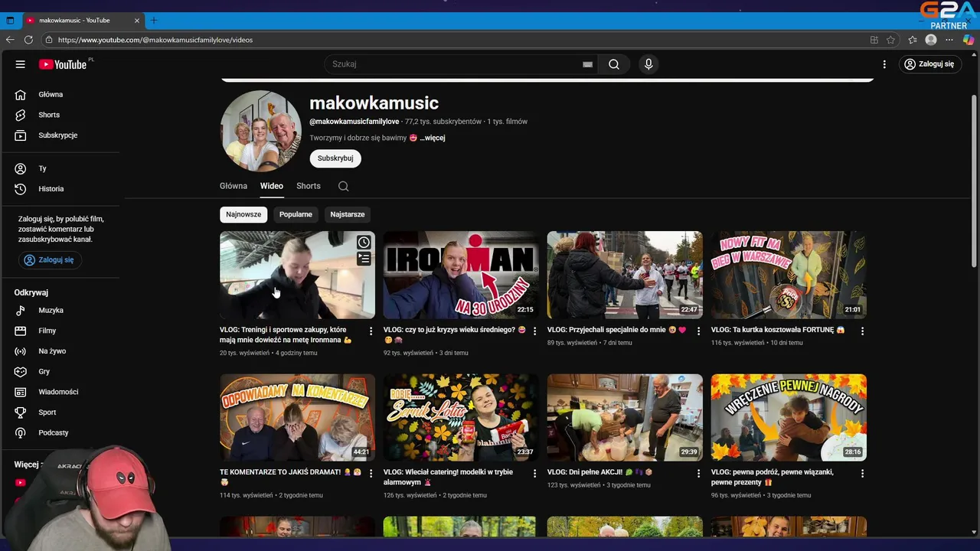980x551 pixels.
Task: Open Wręczenie pewnej nagrody thumbnail
Action: pos(789,417)
